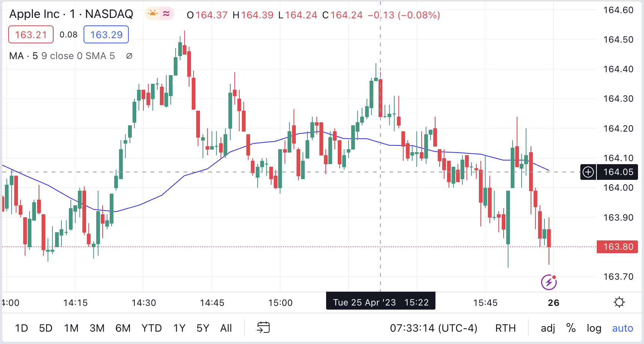Click the pink approximate-sign data icon

pos(166,14)
